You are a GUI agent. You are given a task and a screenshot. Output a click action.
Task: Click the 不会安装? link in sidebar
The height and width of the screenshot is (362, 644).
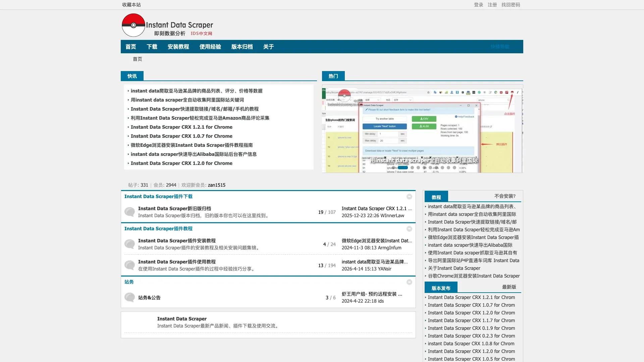(x=505, y=196)
